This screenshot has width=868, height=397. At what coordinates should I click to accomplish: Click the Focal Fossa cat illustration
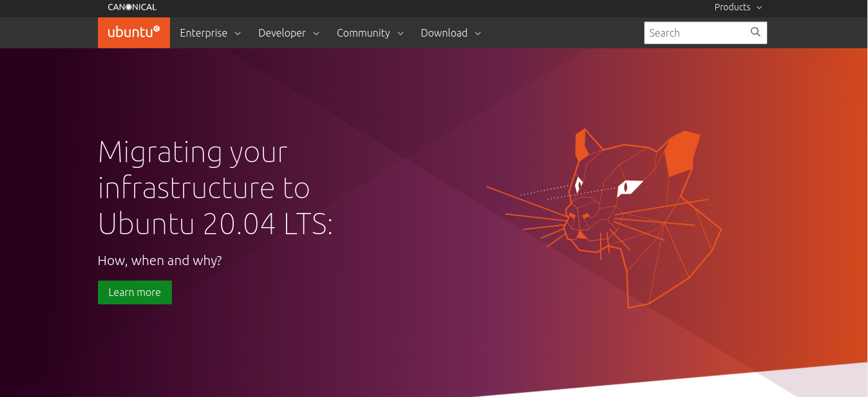coord(604,217)
